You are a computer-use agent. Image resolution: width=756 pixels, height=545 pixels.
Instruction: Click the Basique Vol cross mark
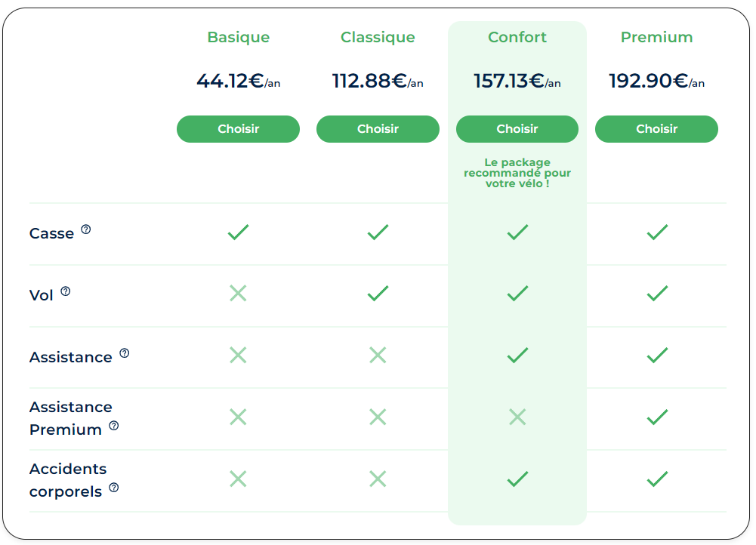point(238,293)
